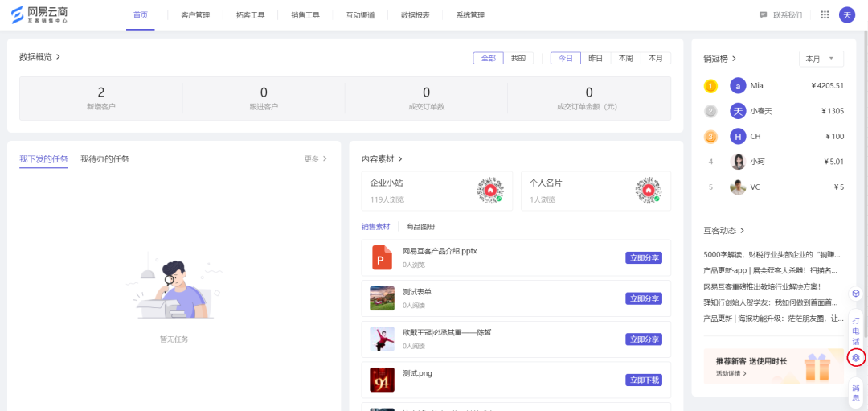This screenshot has height=411, width=868.
Task: Click 小春天's avatar in the ranking
Action: (x=738, y=111)
